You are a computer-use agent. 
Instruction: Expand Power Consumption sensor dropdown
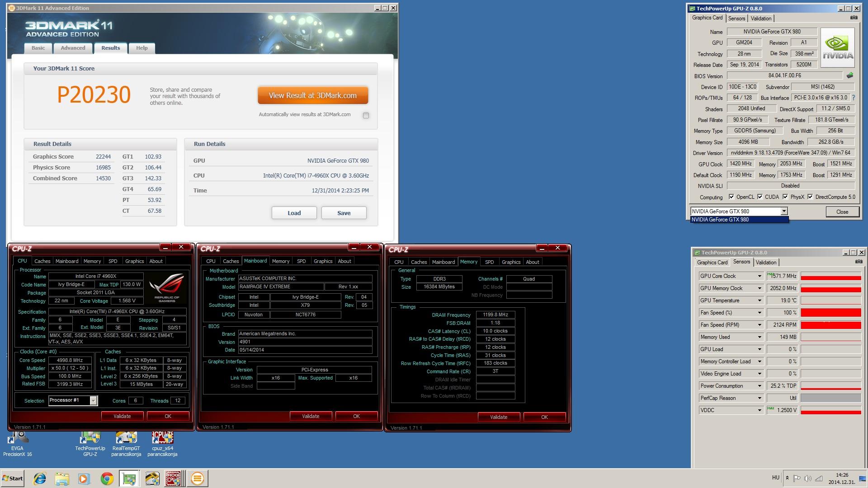tap(759, 386)
